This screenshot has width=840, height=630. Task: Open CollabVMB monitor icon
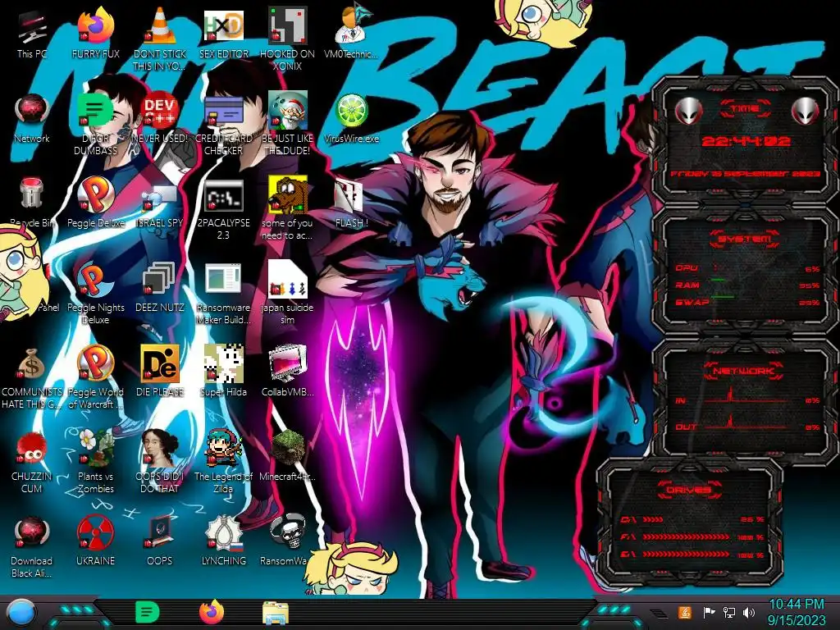[287, 364]
